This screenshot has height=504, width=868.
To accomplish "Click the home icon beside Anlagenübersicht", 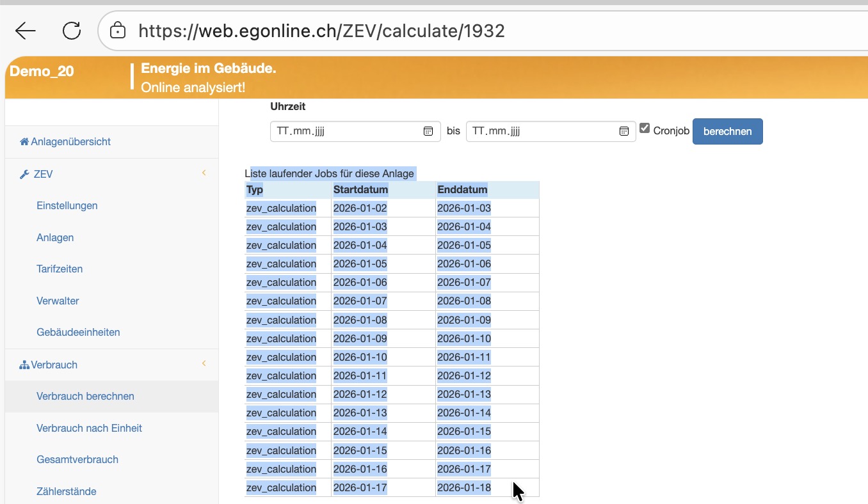I will [24, 141].
